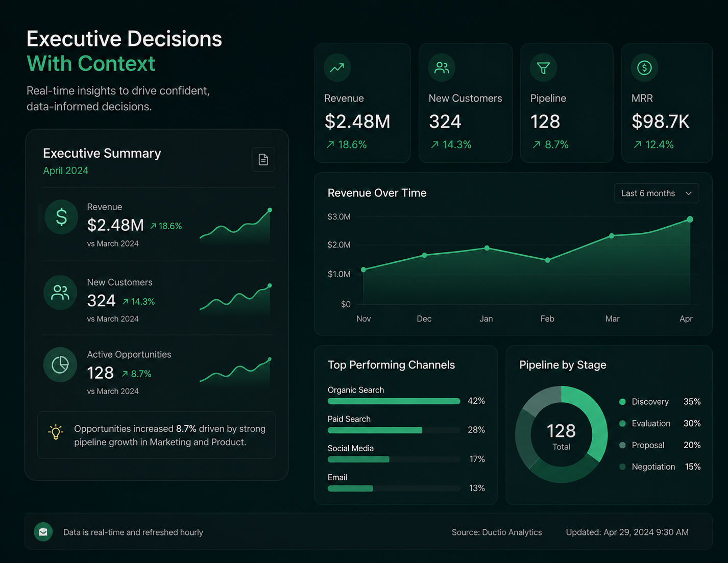The width and height of the screenshot is (728, 563).
Task: Click the Revenue sparkline in Executive Summary
Action: [235, 226]
